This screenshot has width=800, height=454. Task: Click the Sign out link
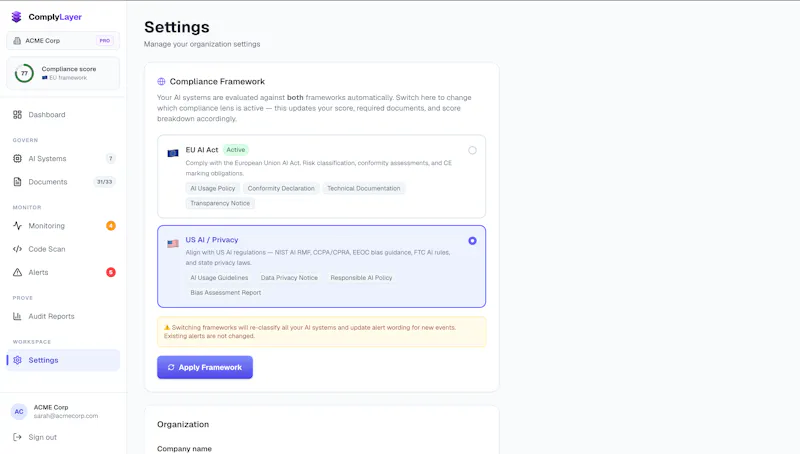click(x=42, y=437)
